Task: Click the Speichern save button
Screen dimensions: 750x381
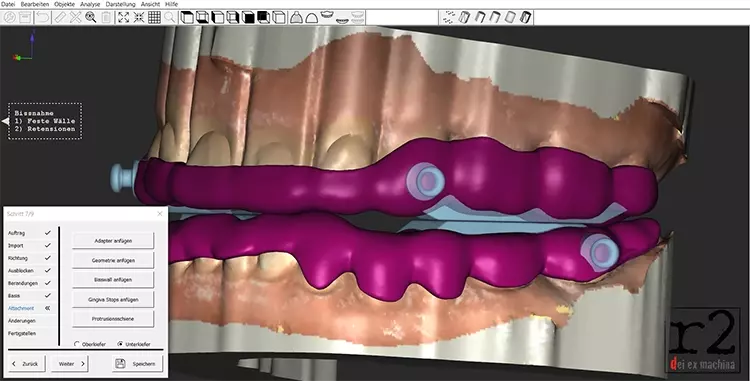Action: pos(137,364)
